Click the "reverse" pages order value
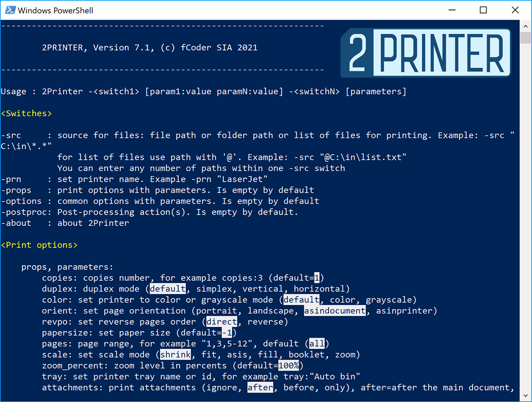The width and height of the screenshot is (532, 402). point(265,322)
